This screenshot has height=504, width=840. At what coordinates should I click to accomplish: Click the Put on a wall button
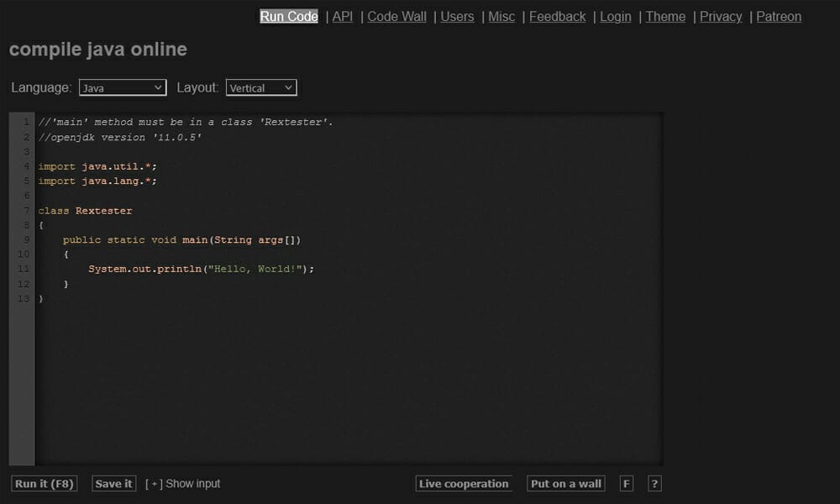click(x=565, y=484)
